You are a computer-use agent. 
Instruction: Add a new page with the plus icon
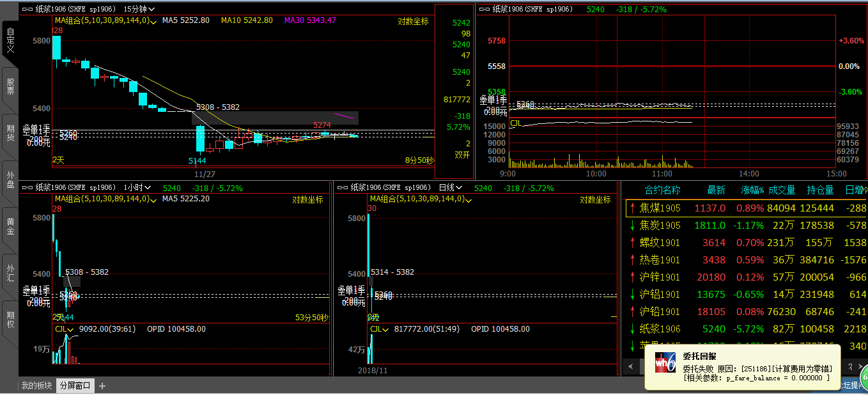tap(102, 385)
